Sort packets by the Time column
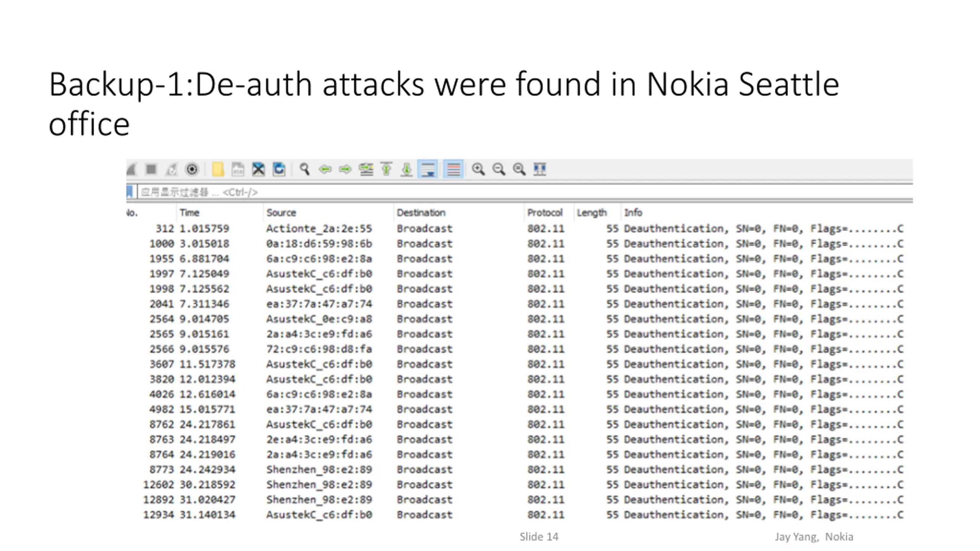 [x=220, y=213]
